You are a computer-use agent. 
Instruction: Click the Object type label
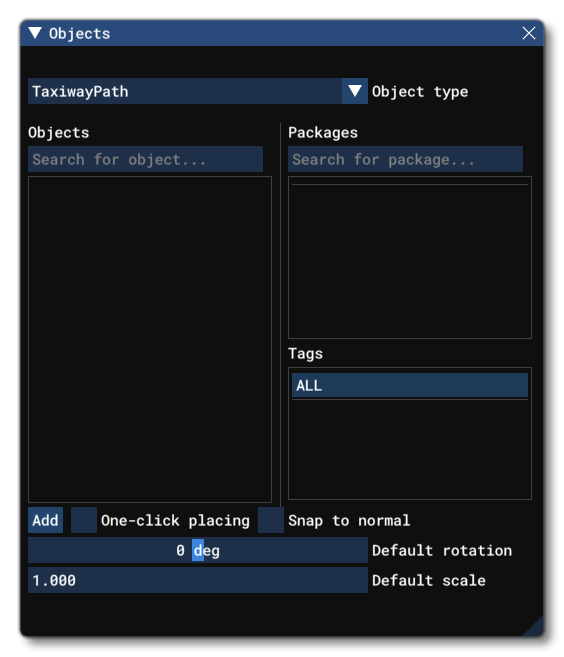tap(420, 91)
